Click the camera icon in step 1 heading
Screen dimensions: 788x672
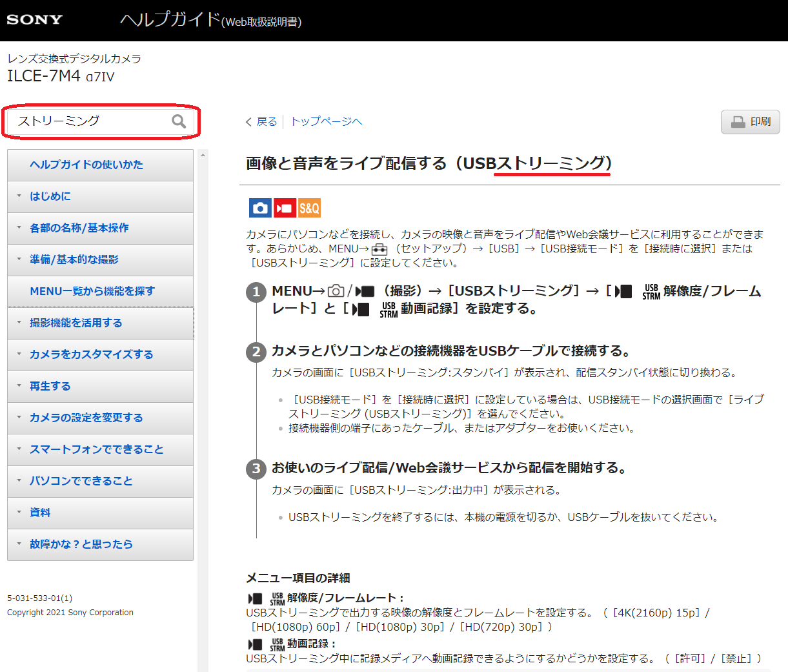[x=336, y=291]
